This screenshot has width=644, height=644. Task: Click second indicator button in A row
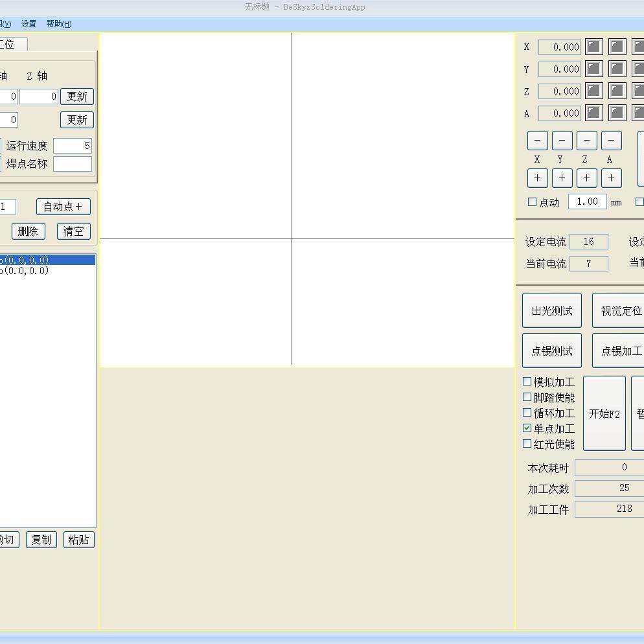[x=617, y=113]
